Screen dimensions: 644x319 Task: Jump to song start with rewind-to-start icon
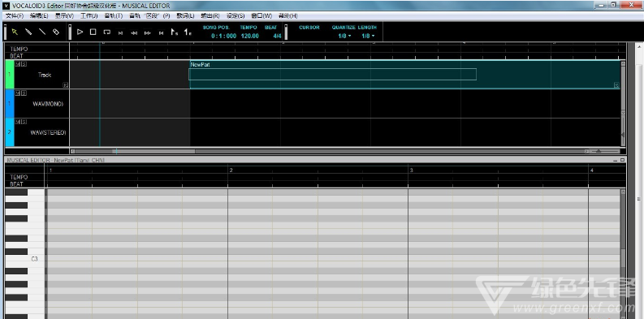coord(120,32)
